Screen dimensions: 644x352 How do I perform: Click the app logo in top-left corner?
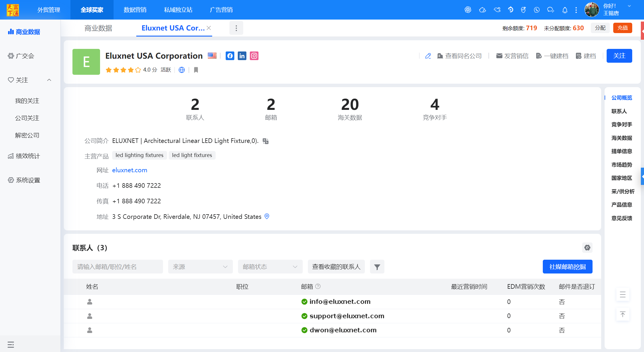(13, 10)
